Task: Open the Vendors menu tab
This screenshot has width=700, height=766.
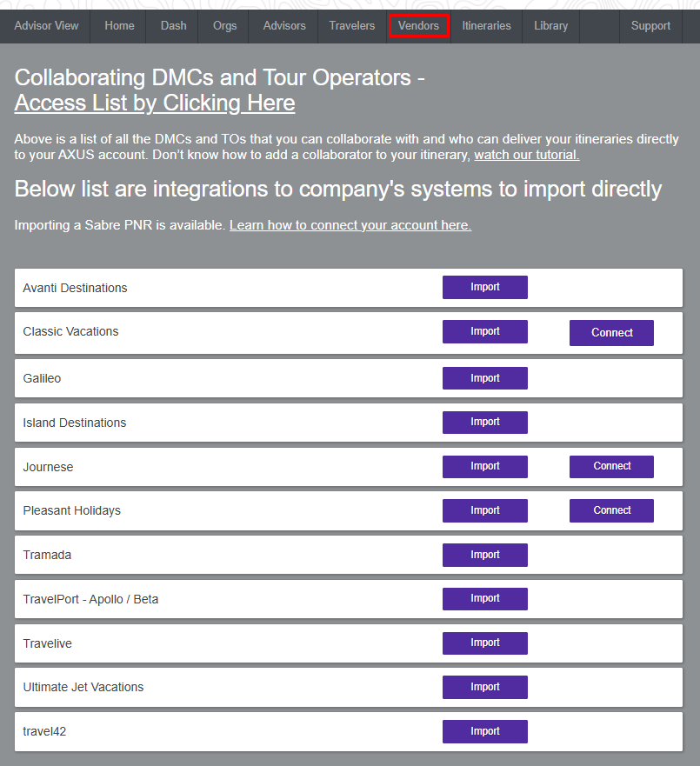Action: tap(418, 26)
